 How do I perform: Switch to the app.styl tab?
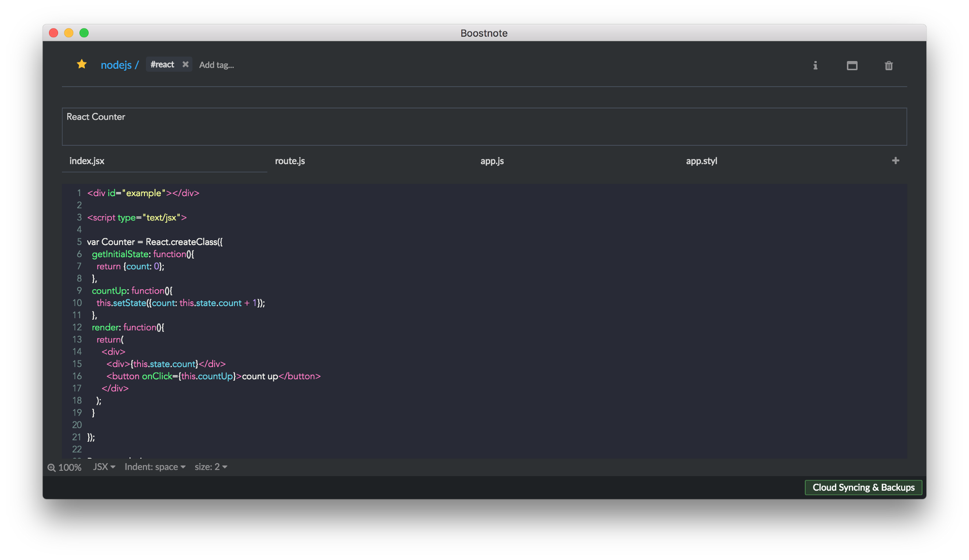click(x=781, y=161)
